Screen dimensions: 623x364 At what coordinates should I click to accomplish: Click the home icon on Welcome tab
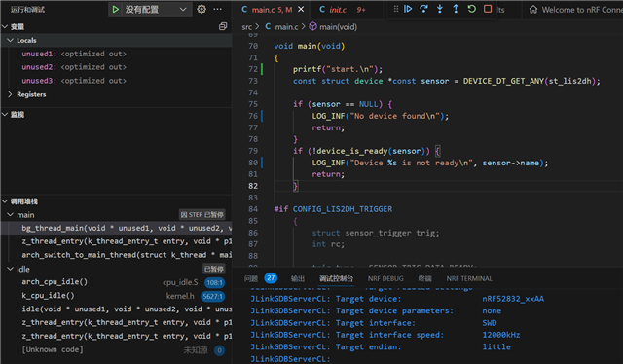pos(533,10)
